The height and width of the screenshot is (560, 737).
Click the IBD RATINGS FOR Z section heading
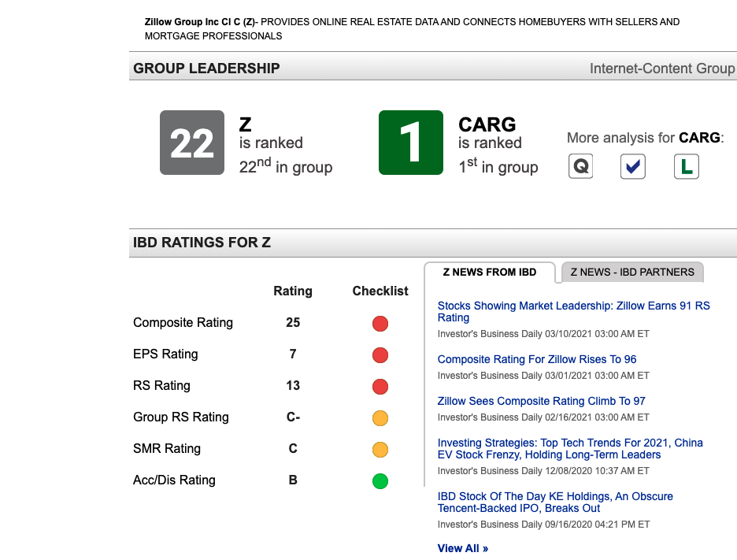pos(202,242)
